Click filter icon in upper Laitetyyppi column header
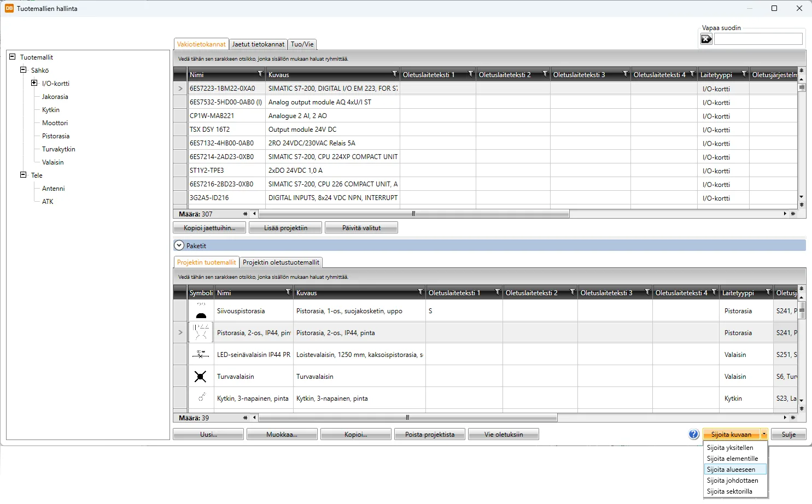Image resolution: width=812 pixels, height=504 pixels. pos(744,74)
